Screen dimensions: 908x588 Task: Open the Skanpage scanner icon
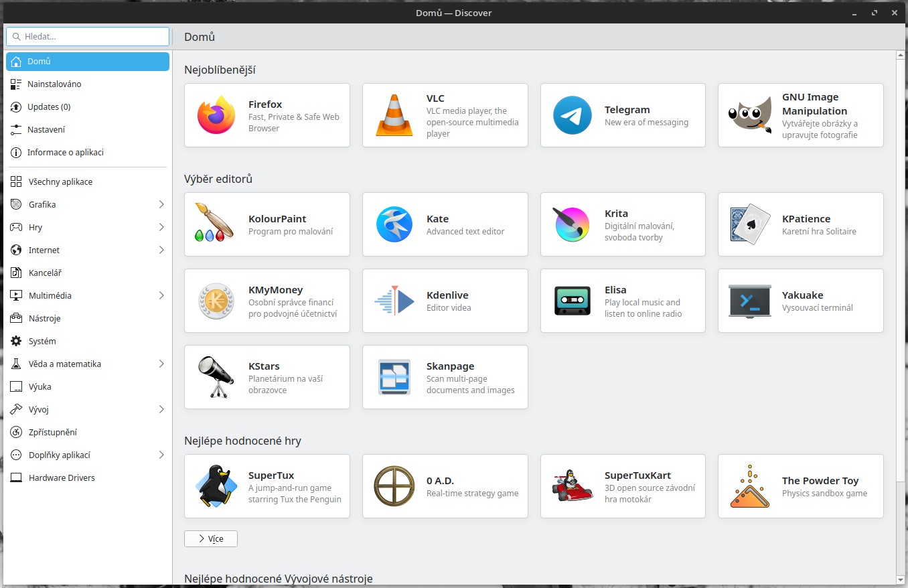pyautogui.click(x=394, y=377)
